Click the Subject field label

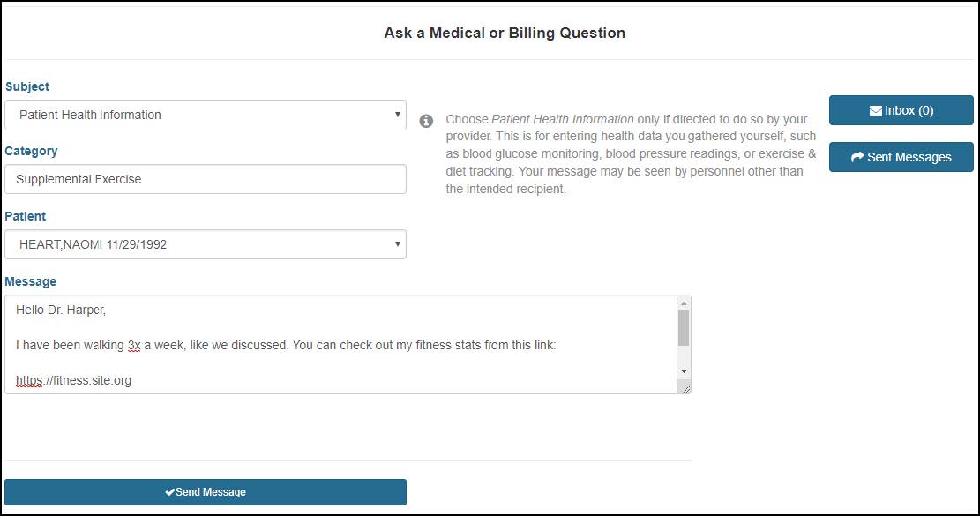pyautogui.click(x=27, y=86)
